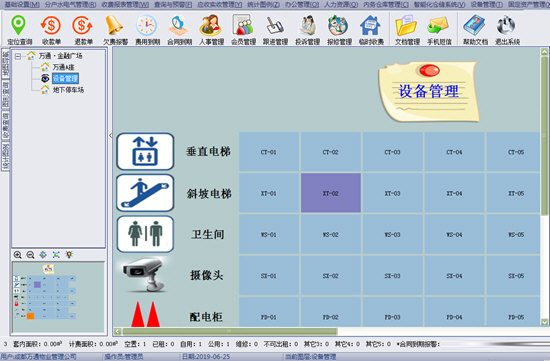
Task: Select restroom cell WS-05
Action: 513,234
